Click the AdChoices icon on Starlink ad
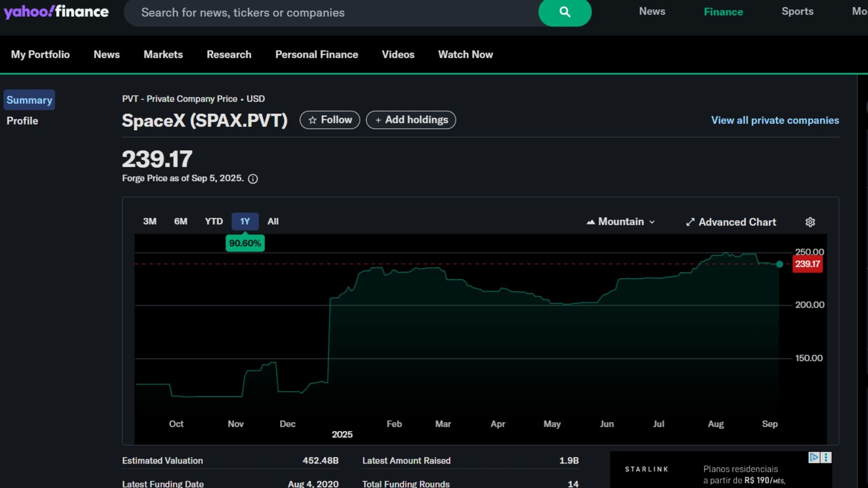 (x=814, y=457)
